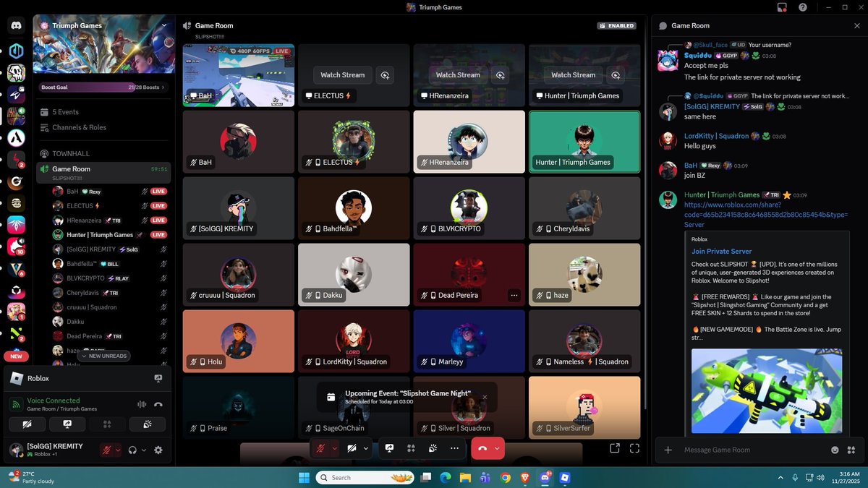The width and height of the screenshot is (868, 488).
Task: Open 5 Events
Action: (x=103, y=112)
